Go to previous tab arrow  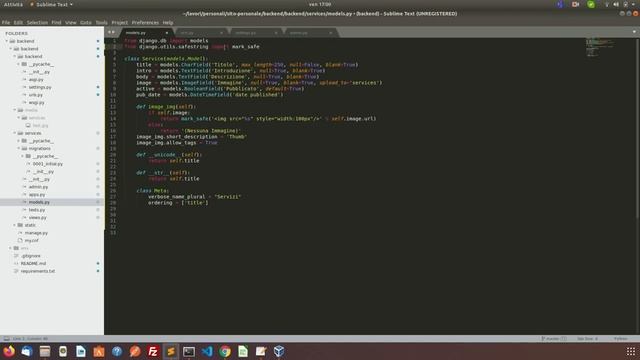coord(109,32)
